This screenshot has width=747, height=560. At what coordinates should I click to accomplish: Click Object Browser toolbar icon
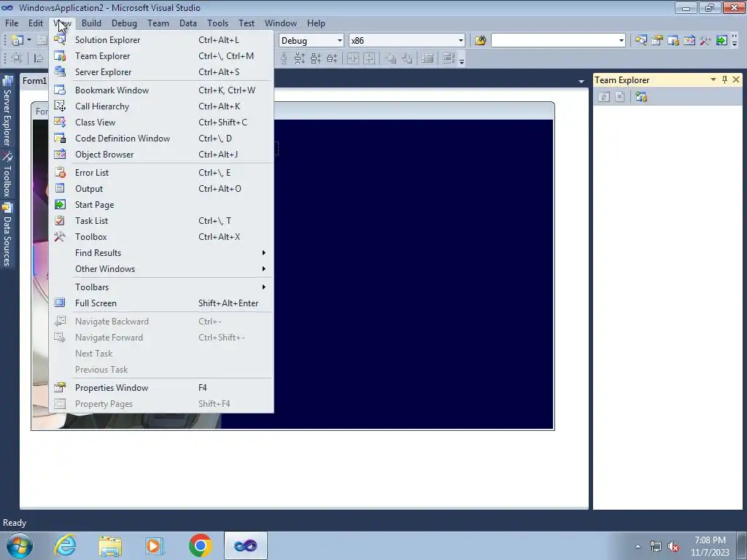point(689,41)
